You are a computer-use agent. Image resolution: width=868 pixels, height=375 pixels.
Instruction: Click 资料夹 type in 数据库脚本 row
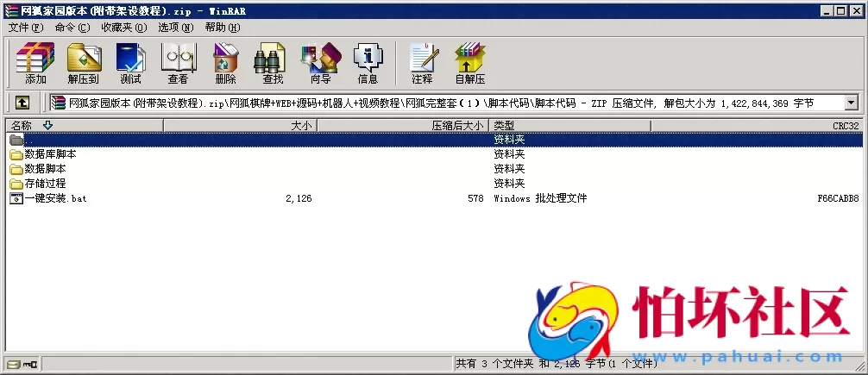tap(509, 154)
